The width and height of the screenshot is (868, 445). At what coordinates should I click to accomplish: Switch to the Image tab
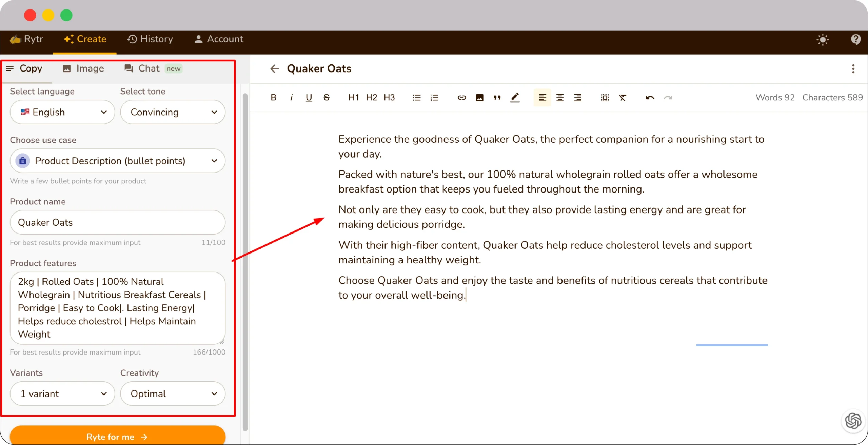83,69
